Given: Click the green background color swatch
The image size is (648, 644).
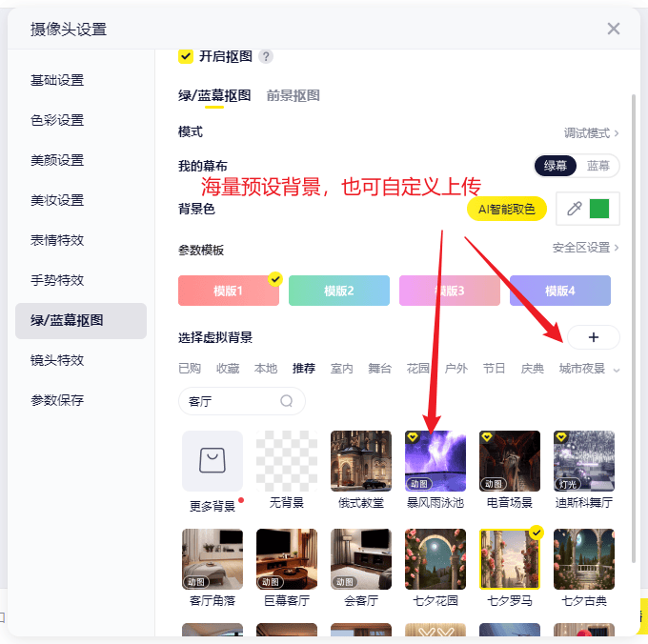Looking at the screenshot, I should [599, 209].
